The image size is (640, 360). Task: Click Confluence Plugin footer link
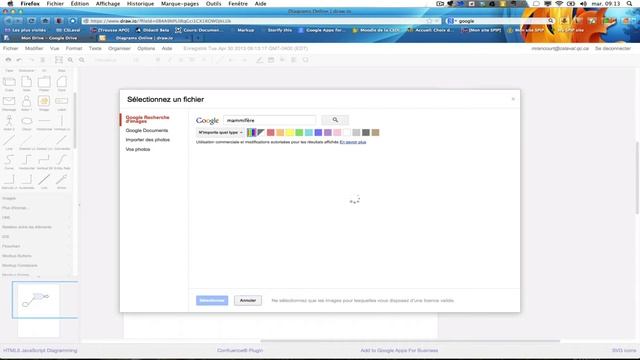pyautogui.click(x=240, y=350)
